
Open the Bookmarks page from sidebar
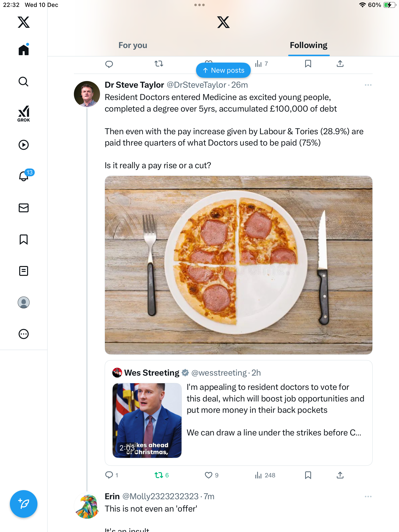tap(24, 239)
